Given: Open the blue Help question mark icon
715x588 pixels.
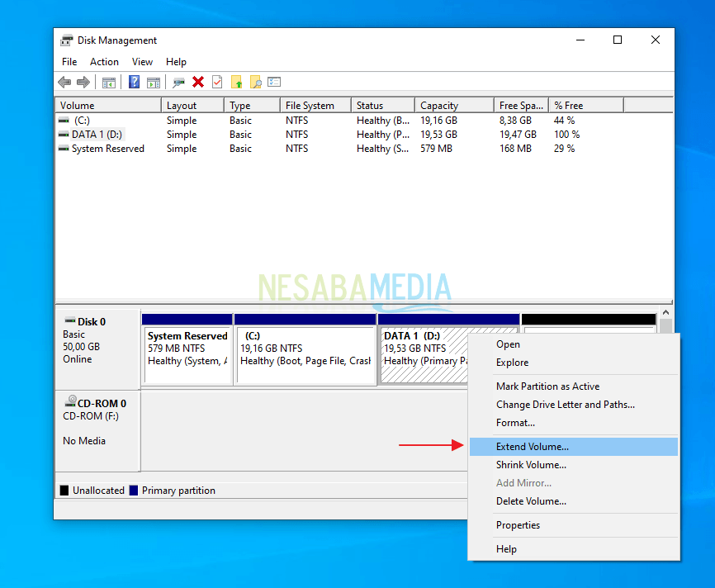Looking at the screenshot, I should pyautogui.click(x=134, y=82).
